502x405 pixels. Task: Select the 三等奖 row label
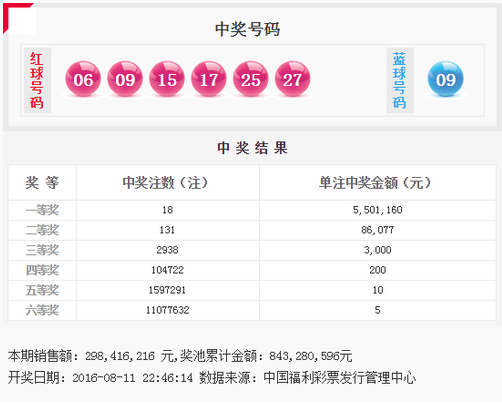42,250
